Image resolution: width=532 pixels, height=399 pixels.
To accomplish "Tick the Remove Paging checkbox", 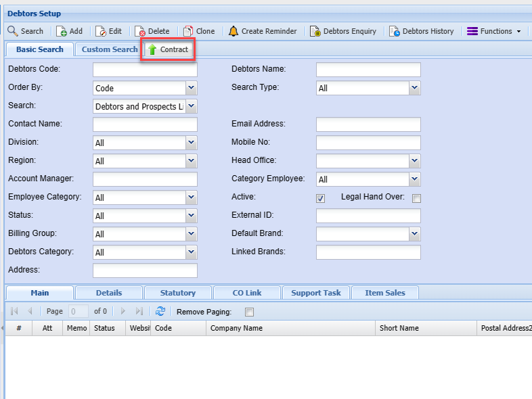I will (x=249, y=312).
